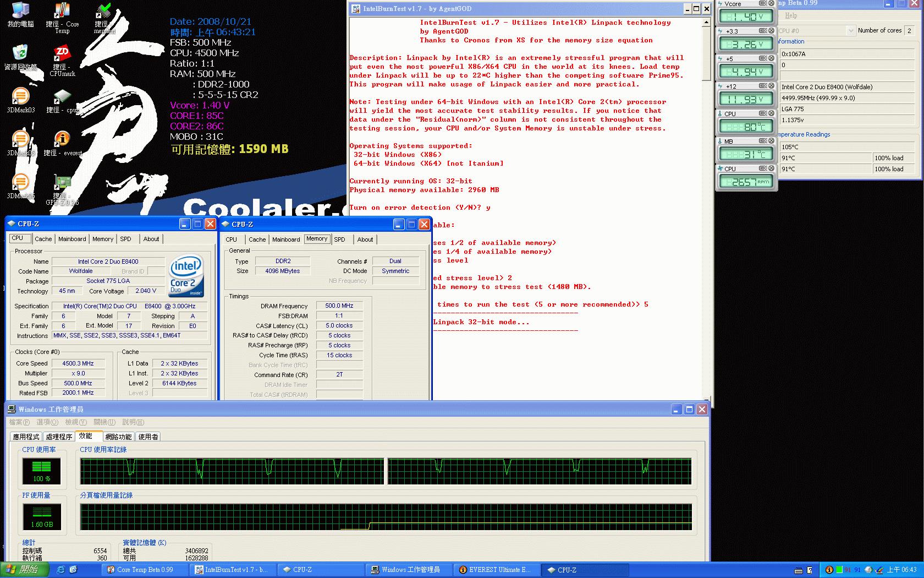Open the everest desktop shortcut
This screenshot has width=924, height=578.
point(62,144)
